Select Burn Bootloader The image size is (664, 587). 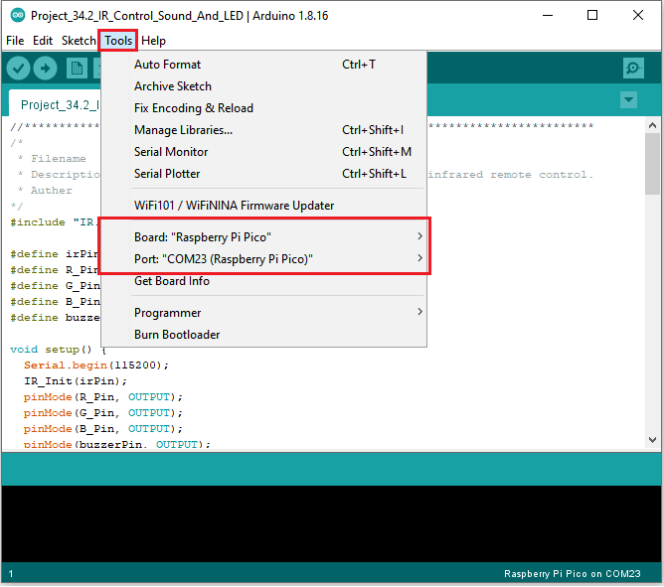[264, 335]
